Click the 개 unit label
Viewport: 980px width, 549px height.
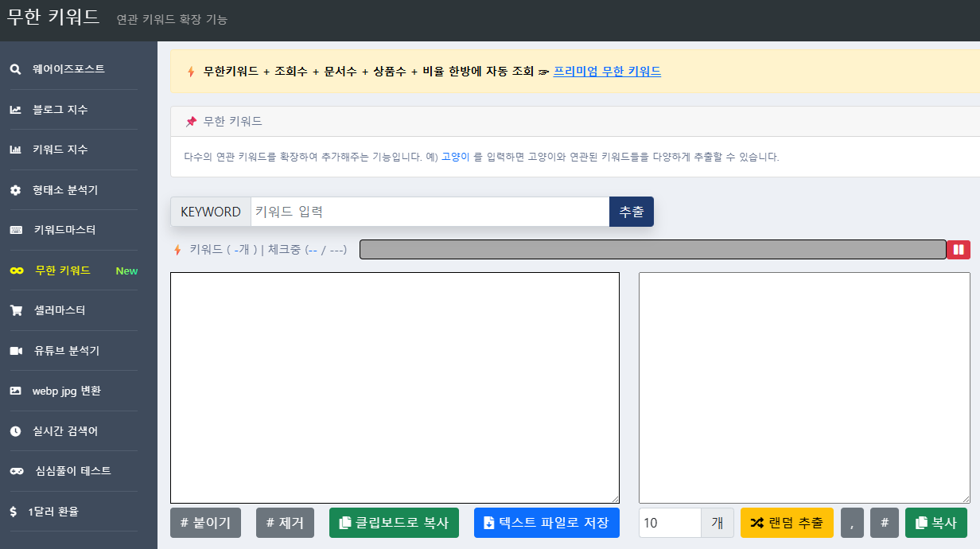coord(717,523)
